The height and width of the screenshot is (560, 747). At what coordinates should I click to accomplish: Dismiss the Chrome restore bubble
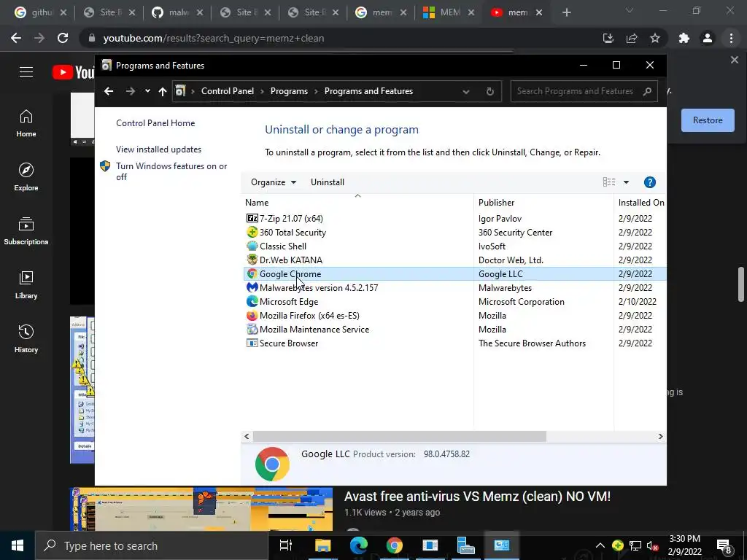point(734,60)
